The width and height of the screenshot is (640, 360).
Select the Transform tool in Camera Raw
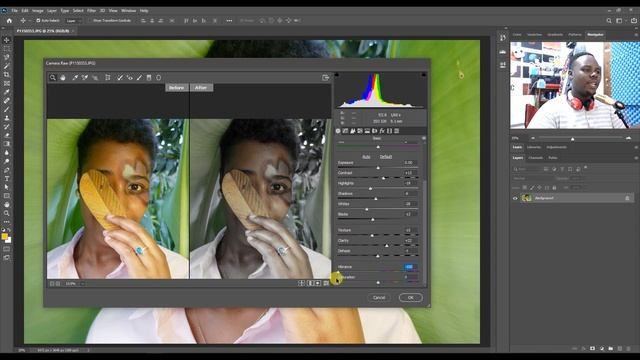coord(108,78)
